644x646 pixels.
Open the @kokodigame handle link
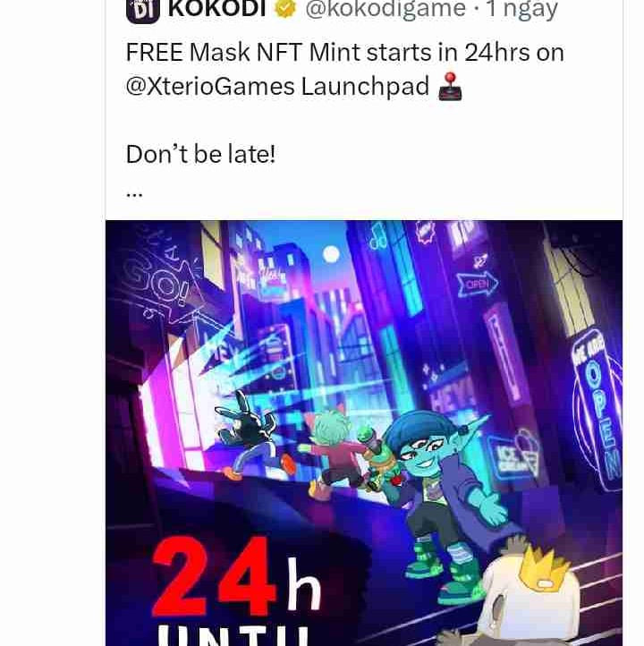pos(386,9)
